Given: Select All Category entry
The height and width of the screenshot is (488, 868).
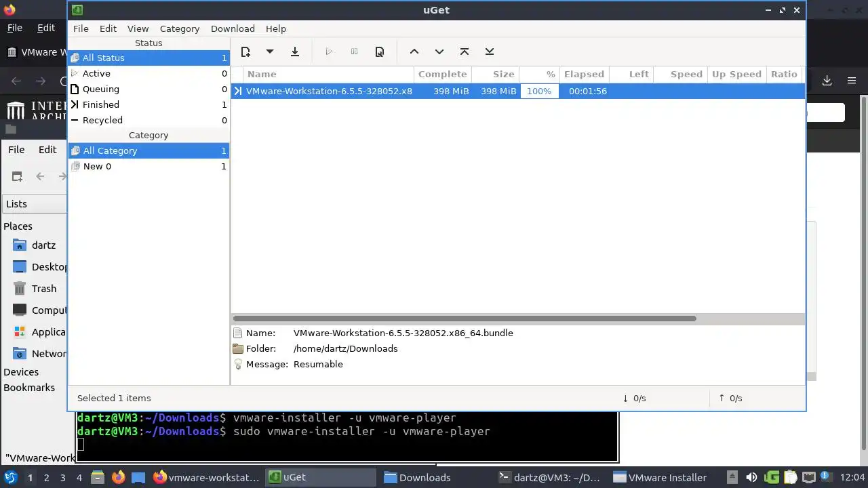Looking at the screenshot, I should (149, 150).
